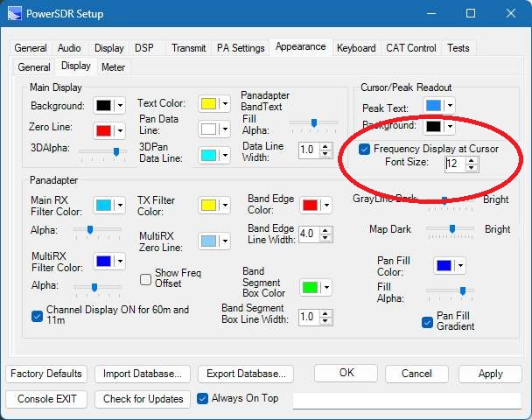Click the PowerSDR Setup title bar icon
Viewport: 532px width, 420px height.
pyautogui.click(x=15, y=14)
